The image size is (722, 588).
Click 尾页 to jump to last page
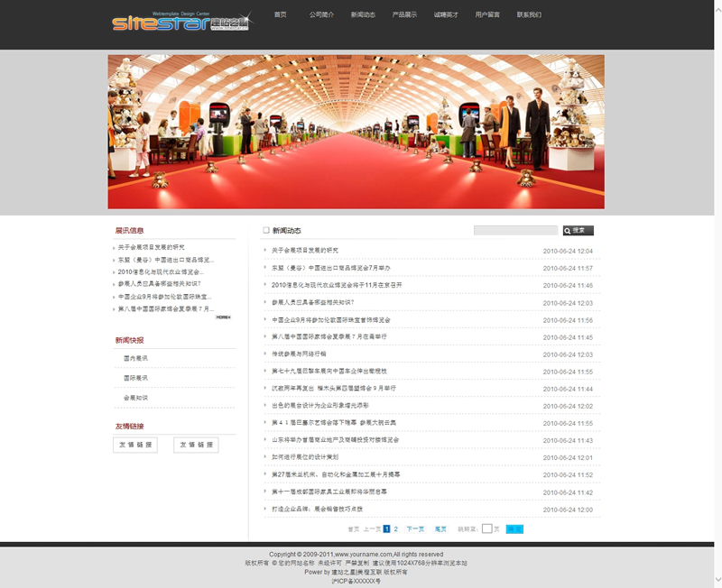(440, 529)
